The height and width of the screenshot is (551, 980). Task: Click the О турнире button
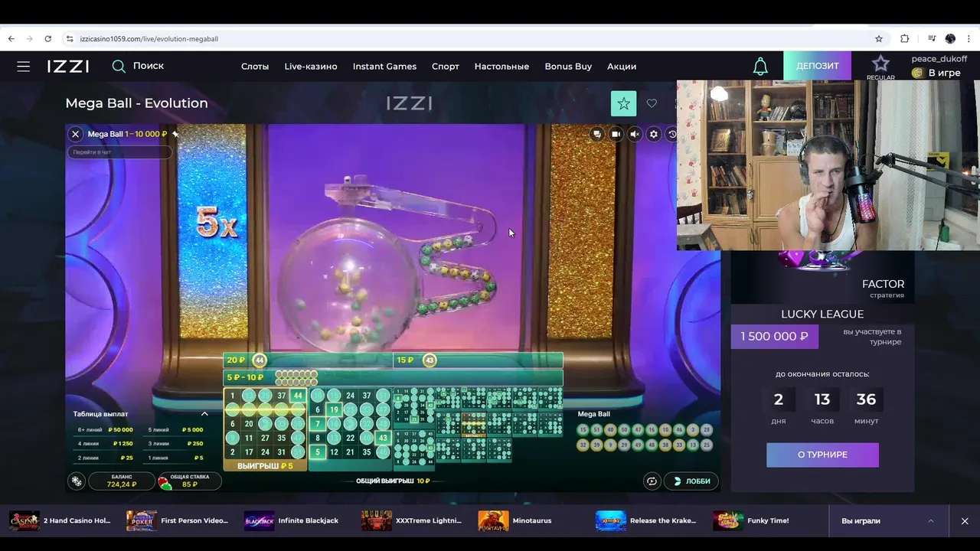point(822,455)
